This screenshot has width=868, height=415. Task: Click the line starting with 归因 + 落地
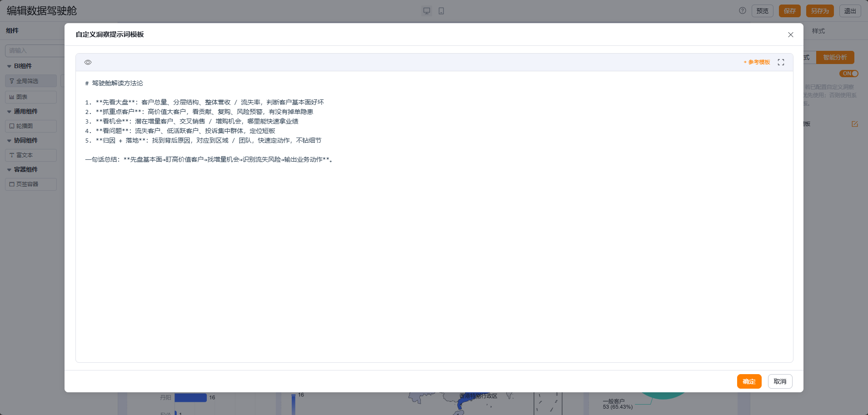pos(203,140)
